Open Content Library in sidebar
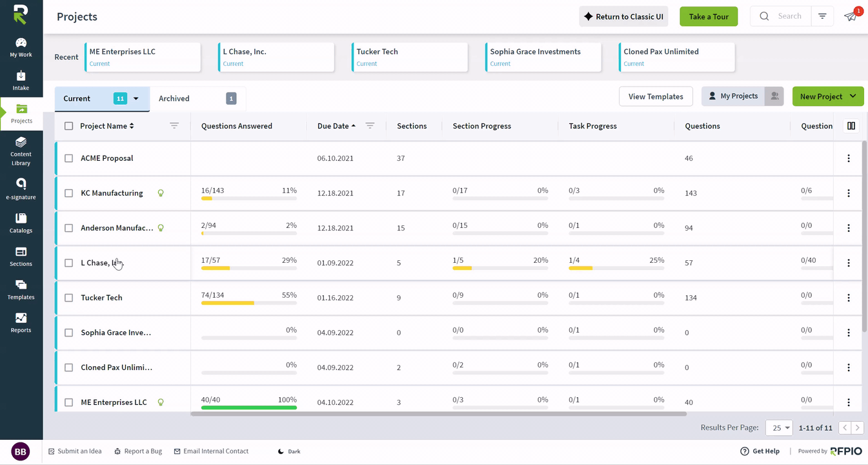The height and width of the screenshot is (465, 868). [21, 151]
